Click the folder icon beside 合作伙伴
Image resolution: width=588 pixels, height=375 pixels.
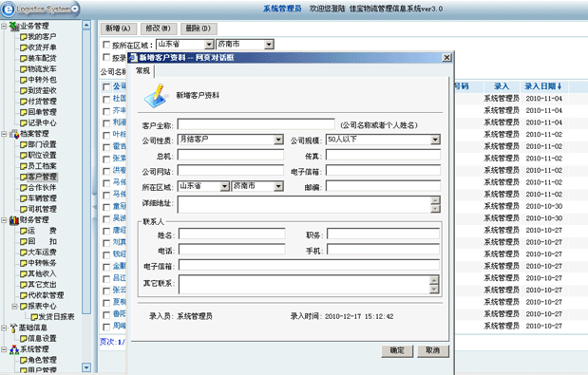click(24, 188)
